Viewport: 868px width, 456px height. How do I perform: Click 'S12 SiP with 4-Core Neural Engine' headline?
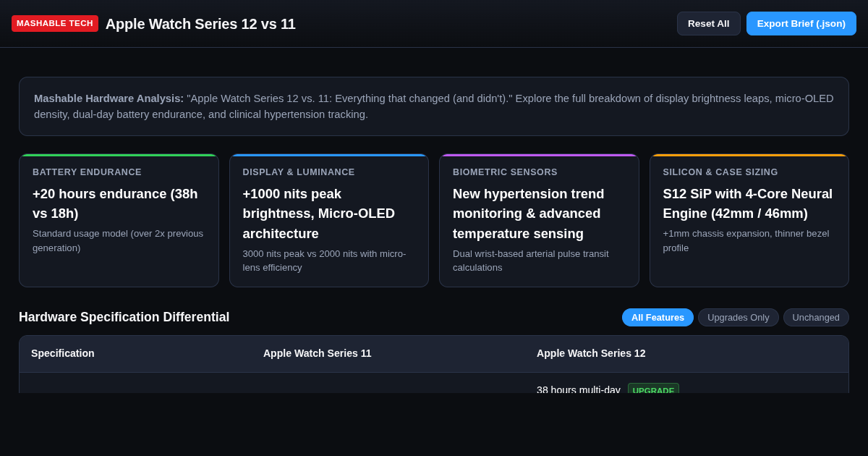748,203
